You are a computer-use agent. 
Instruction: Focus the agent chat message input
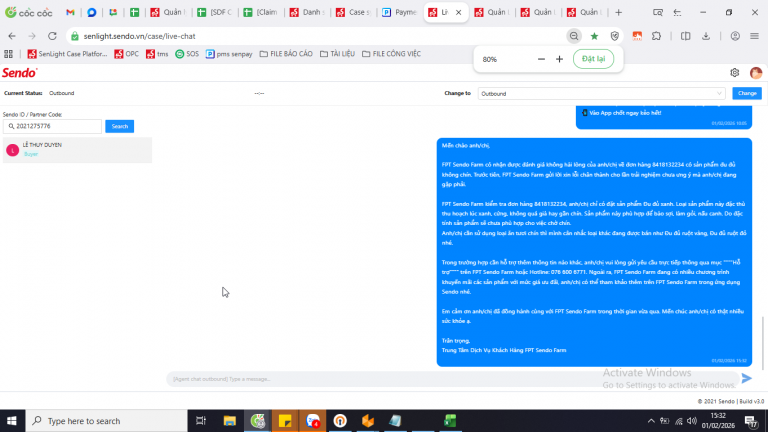coord(453,379)
